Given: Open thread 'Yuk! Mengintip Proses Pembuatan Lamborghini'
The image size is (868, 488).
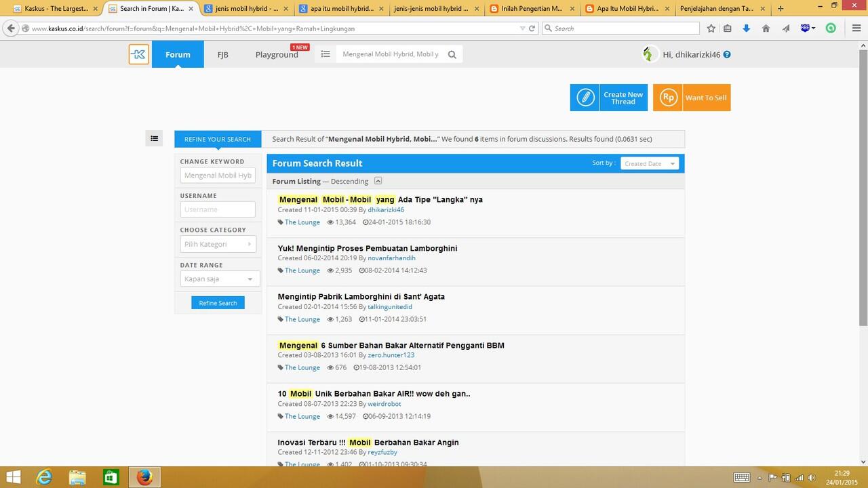Looking at the screenshot, I should pos(368,248).
